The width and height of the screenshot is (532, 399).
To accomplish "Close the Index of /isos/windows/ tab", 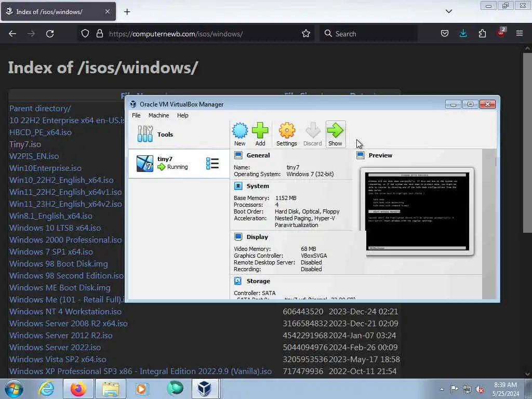I will click(107, 11).
